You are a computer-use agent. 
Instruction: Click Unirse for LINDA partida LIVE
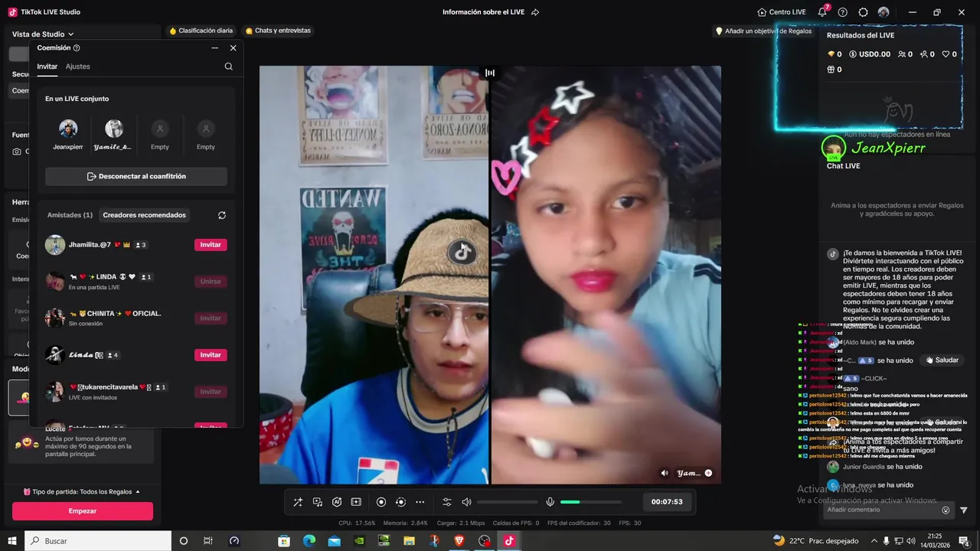coord(211,282)
